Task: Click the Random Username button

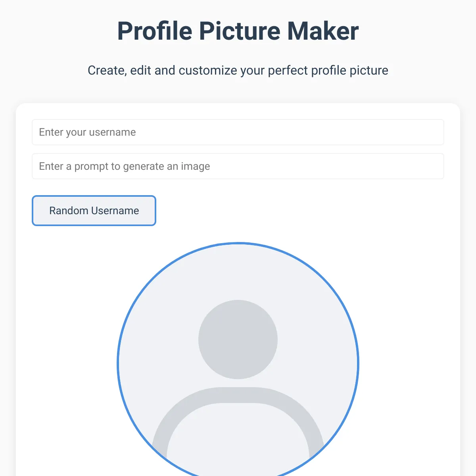Action: pos(94,211)
